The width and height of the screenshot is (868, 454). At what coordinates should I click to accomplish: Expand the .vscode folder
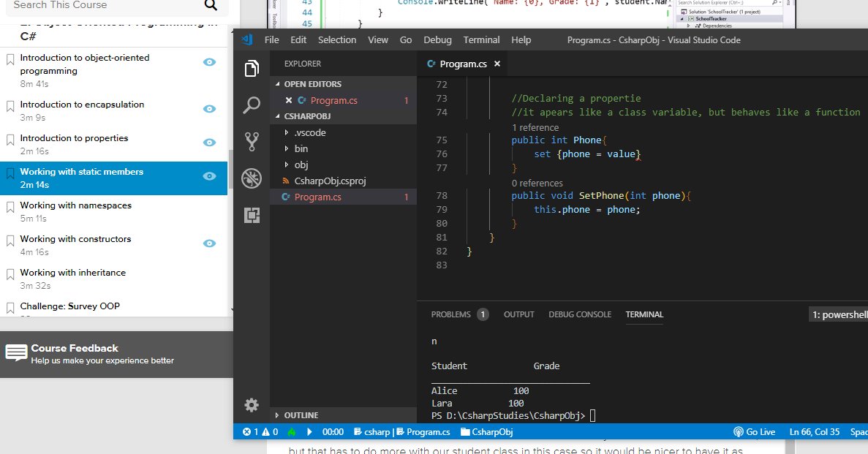tap(310, 133)
